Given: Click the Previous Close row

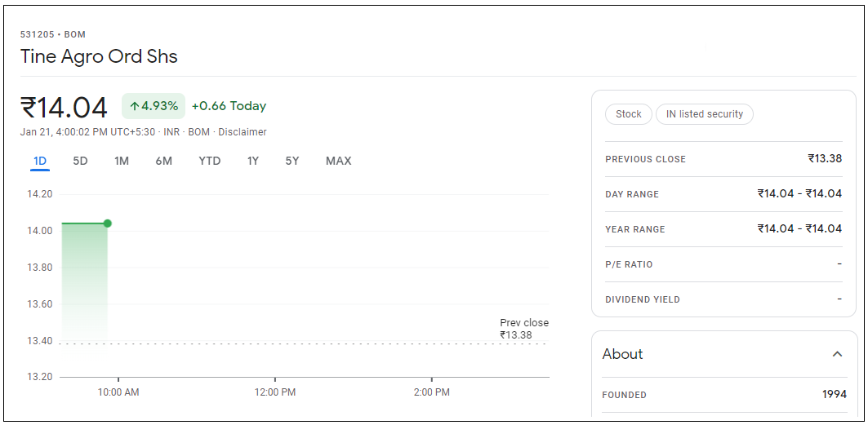Looking at the screenshot, I should tap(723, 159).
